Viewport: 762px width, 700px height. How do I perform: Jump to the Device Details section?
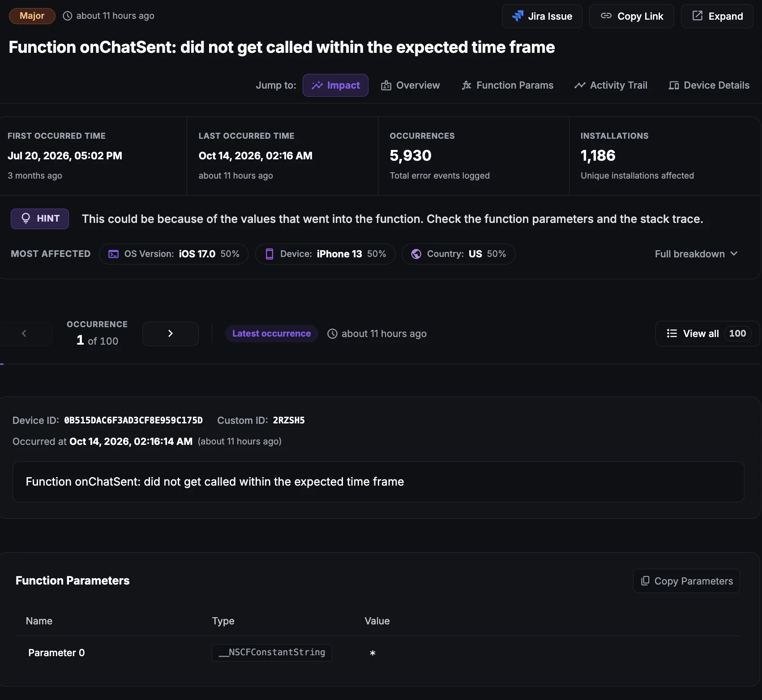point(709,85)
